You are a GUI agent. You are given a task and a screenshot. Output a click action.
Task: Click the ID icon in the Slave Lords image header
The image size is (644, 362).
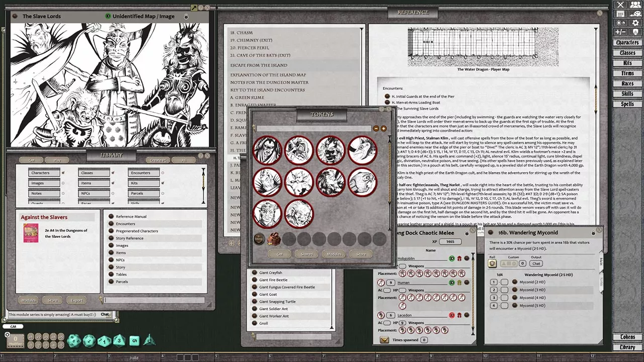click(x=108, y=16)
